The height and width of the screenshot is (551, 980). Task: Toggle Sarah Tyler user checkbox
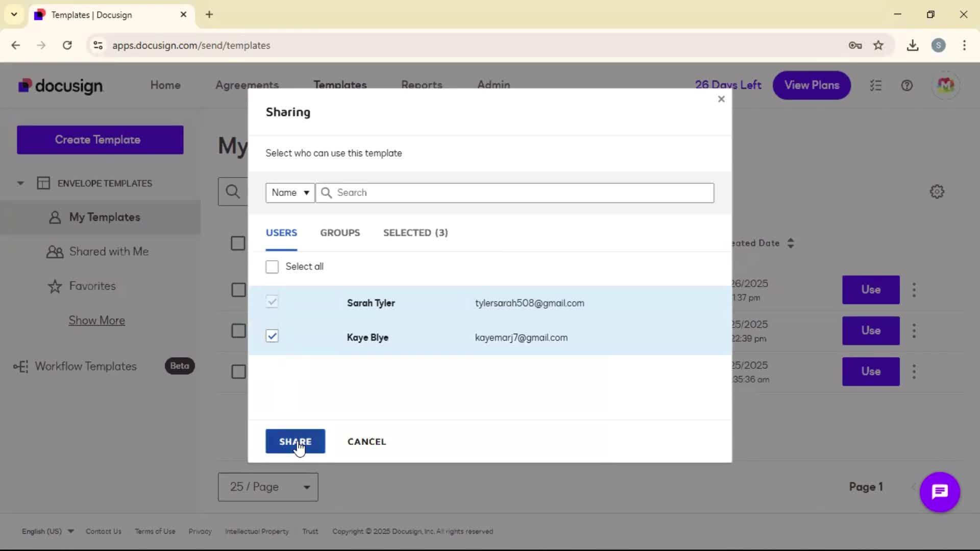click(272, 302)
